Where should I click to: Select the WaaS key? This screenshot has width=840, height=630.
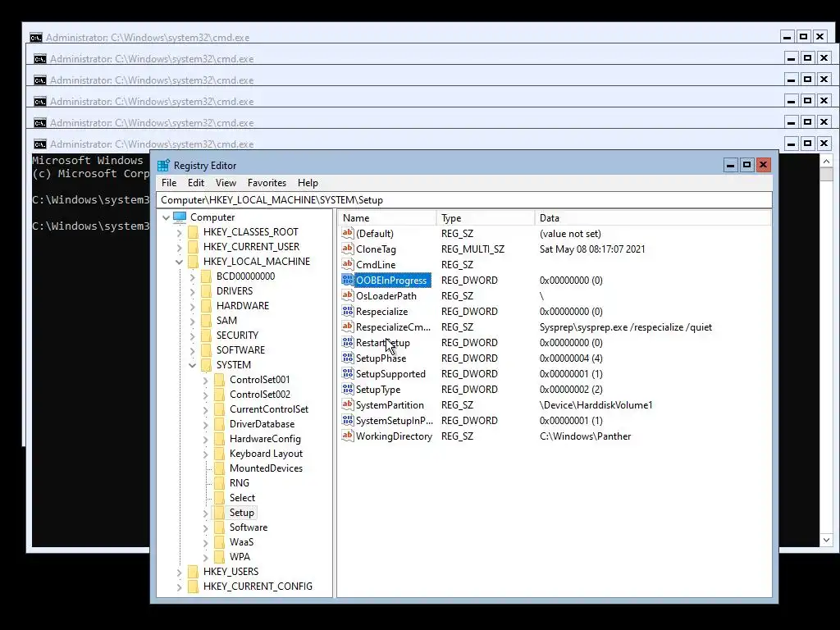pyautogui.click(x=241, y=542)
